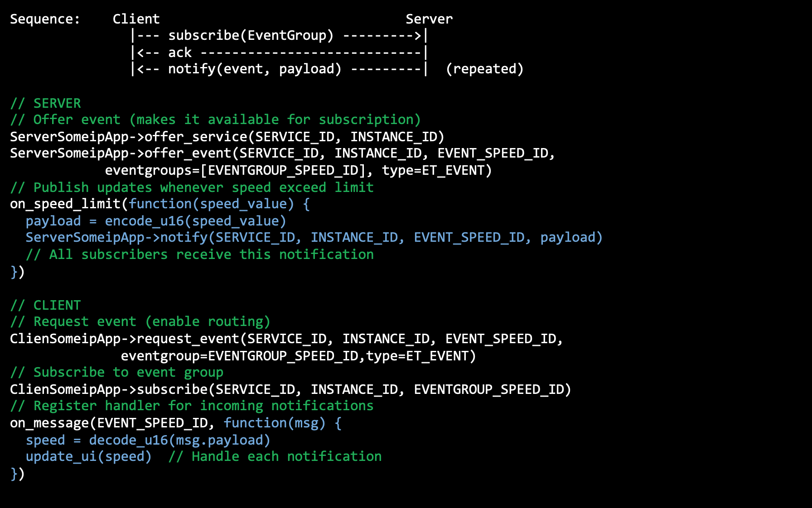The width and height of the screenshot is (812, 508).
Task: Click the 'Server' header in the sequence diagram
Action: (x=429, y=19)
